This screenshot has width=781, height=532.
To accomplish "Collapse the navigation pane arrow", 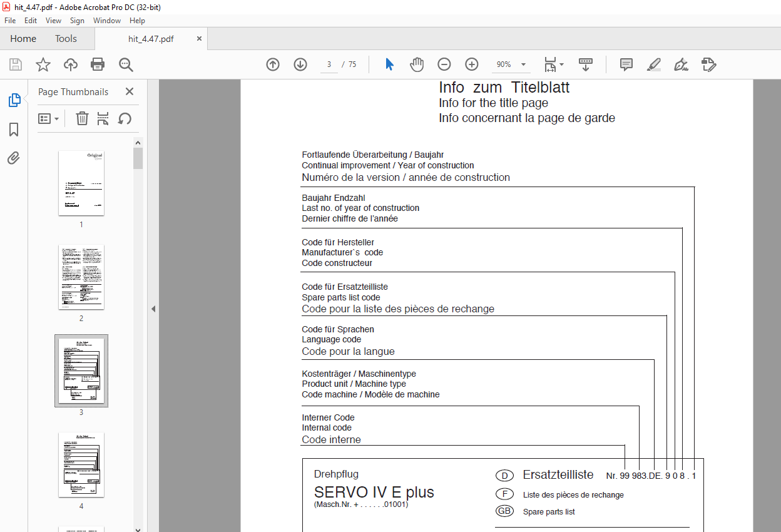I will pyautogui.click(x=153, y=309).
